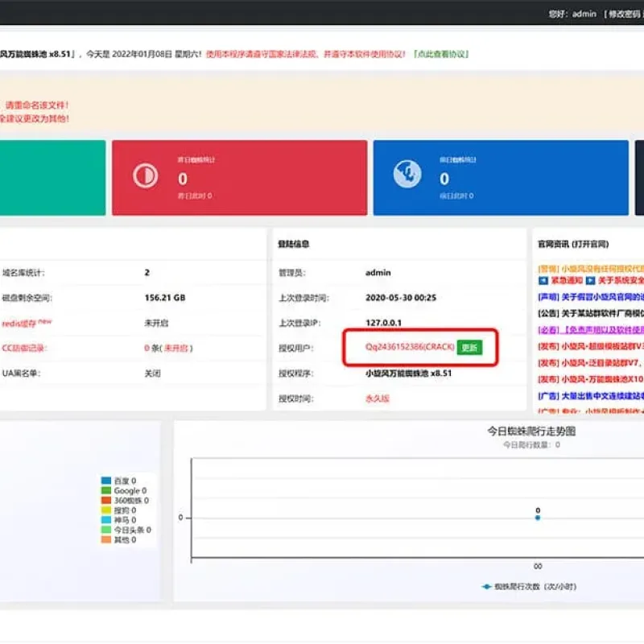
Task: Open the green 点此查看协议 link
Action: click(440, 54)
